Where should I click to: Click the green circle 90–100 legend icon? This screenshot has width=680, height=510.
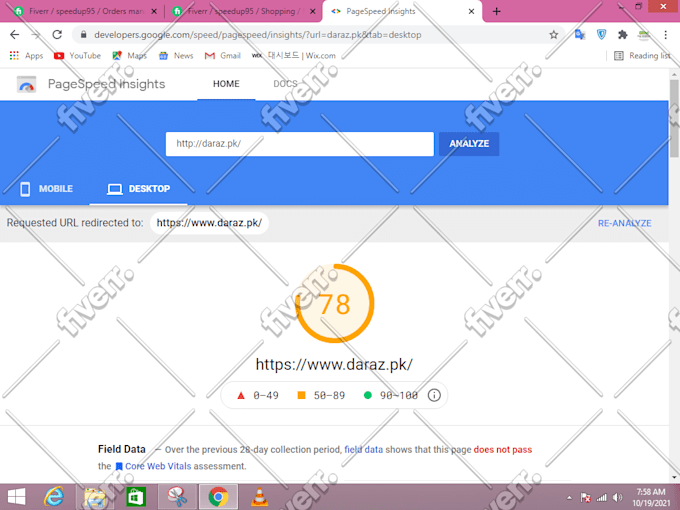point(367,395)
